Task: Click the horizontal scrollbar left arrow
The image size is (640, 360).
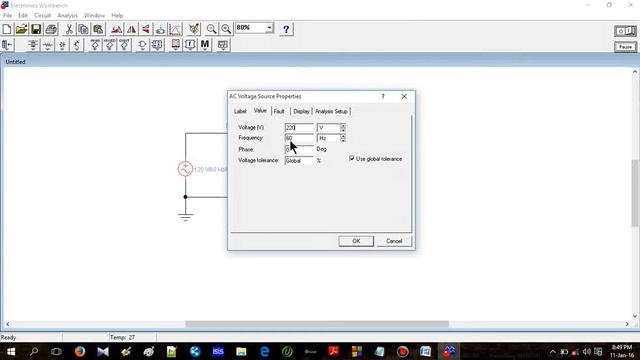Action: pos(7,324)
